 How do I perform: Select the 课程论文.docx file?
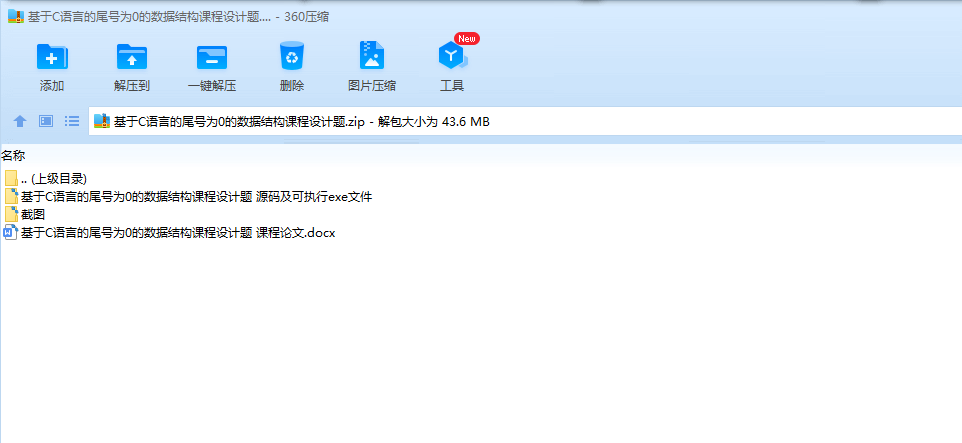[x=169, y=233]
